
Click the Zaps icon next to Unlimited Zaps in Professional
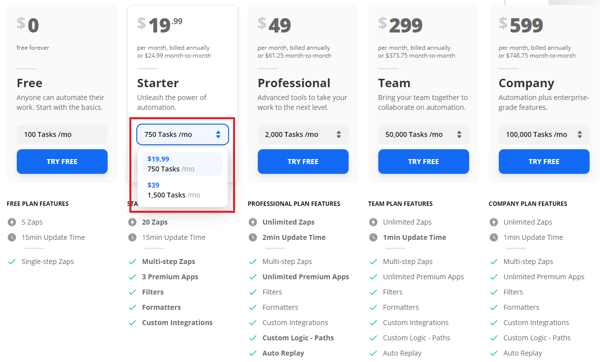click(x=253, y=222)
